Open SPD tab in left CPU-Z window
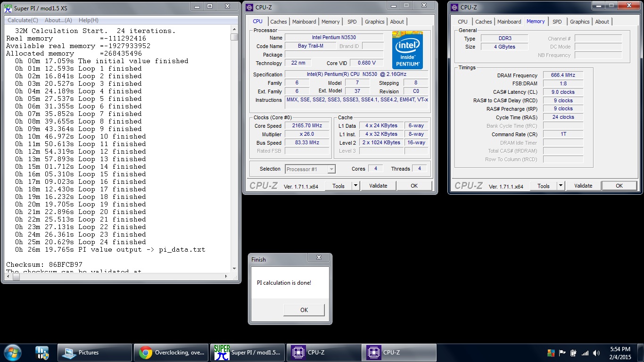Viewport: 644px width, 362px height. tap(352, 22)
